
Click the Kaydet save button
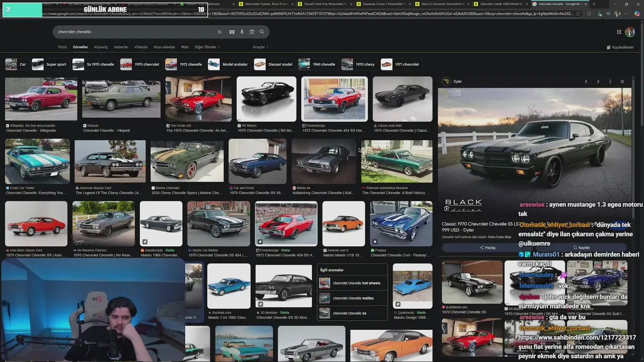click(582, 247)
